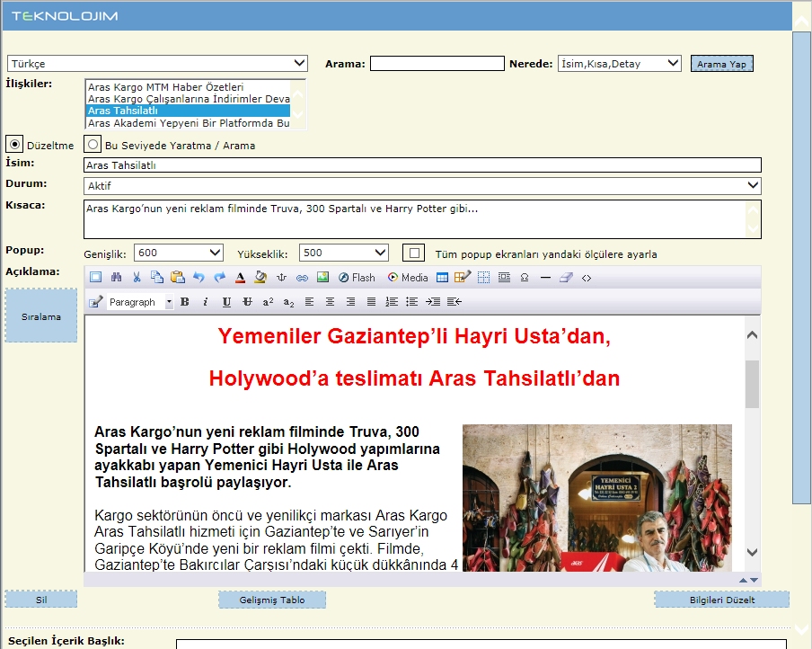812x649 pixels.
Task: Create a bulleted list
Action: click(411, 302)
